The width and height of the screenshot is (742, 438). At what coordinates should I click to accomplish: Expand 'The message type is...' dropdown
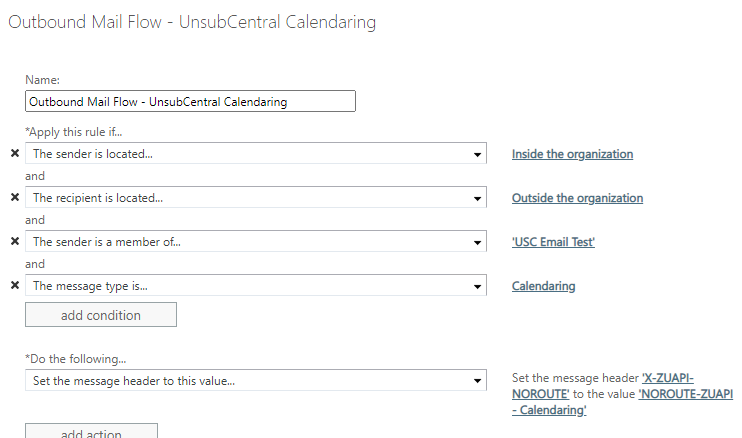(255, 286)
